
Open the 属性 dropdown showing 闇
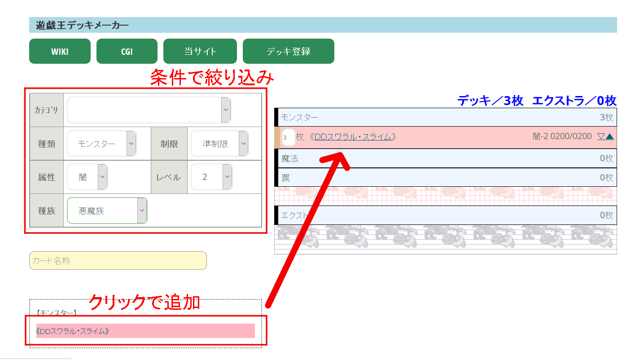click(x=88, y=177)
